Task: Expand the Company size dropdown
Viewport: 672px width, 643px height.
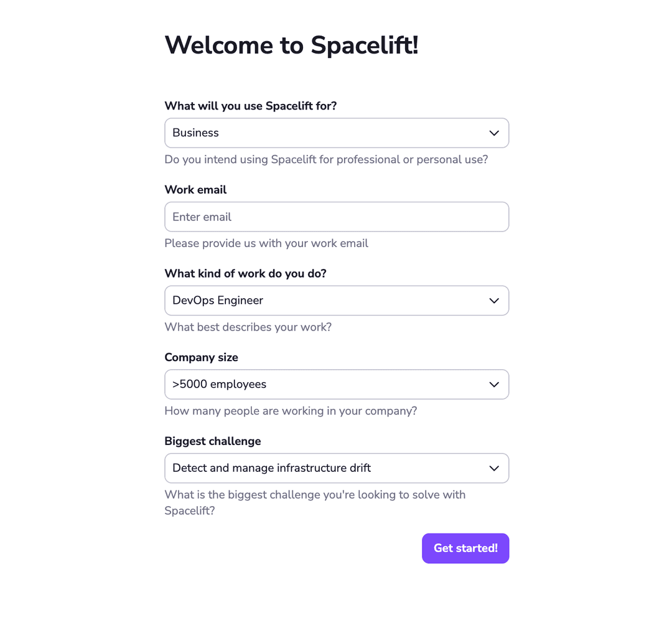Action: coord(337,384)
